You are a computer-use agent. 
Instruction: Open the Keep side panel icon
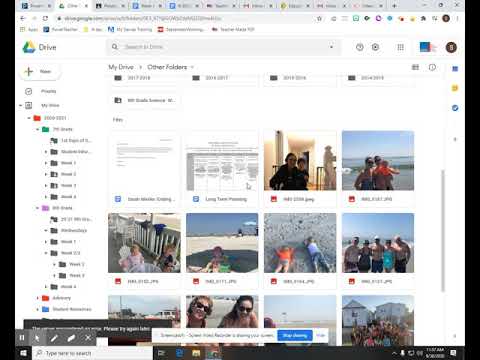[455, 88]
